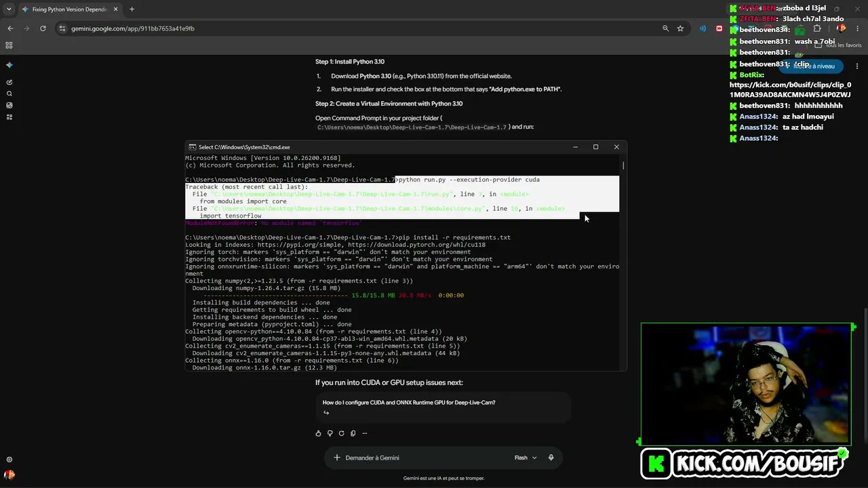Maximize the cmd.exe window
The width and height of the screenshot is (868, 488).
595,147
